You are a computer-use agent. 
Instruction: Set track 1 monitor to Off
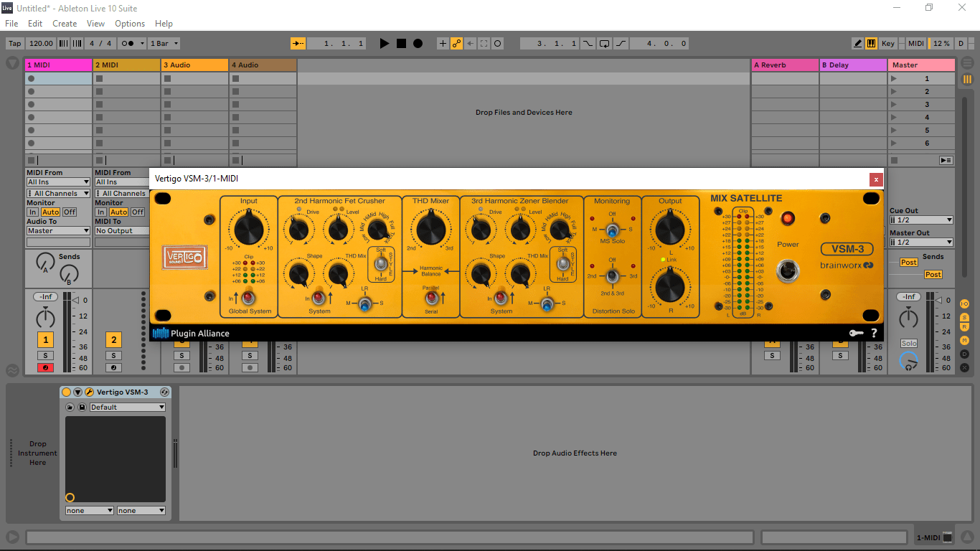70,212
